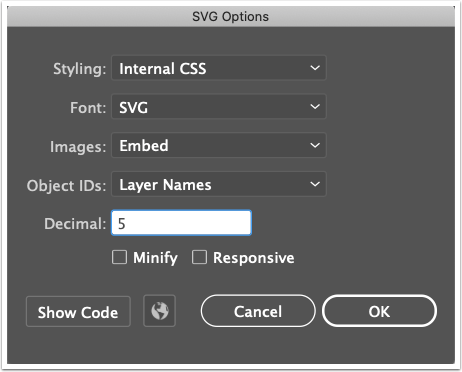Preview SVG in browser via globe icon

[160, 311]
